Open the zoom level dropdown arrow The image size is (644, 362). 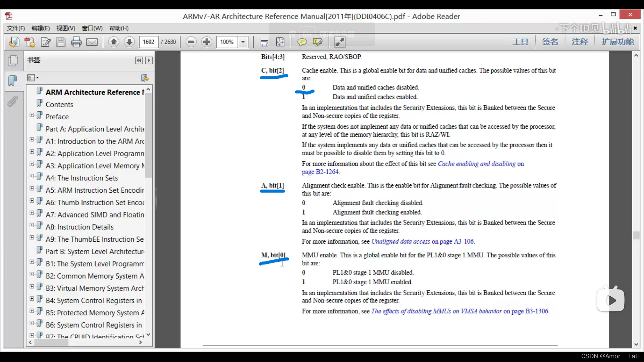(243, 42)
